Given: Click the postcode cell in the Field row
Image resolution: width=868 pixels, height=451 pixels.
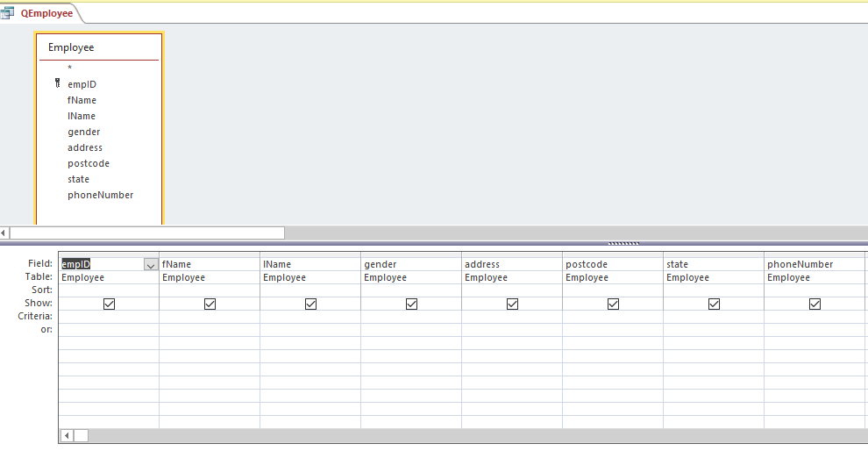Looking at the screenshot, I should pyautogui.click(x=612, y=264).
